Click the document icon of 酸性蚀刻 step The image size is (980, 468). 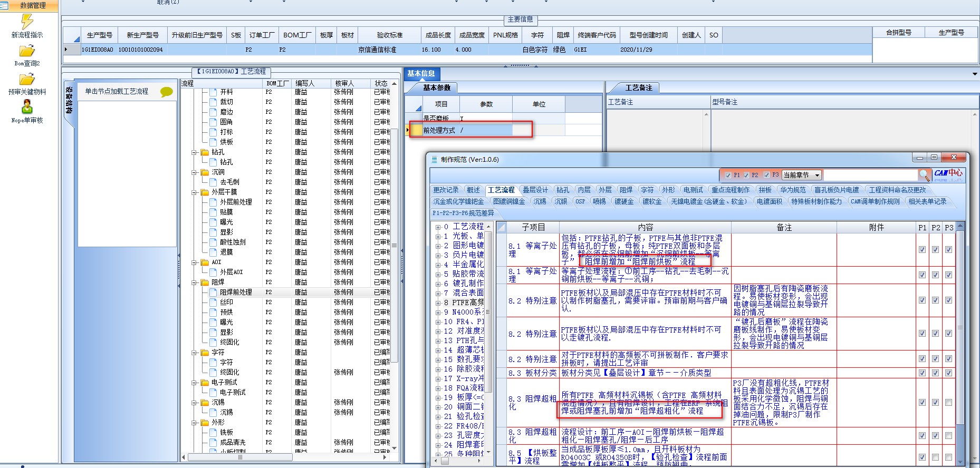pyautogui.click(x=214, y=242)
